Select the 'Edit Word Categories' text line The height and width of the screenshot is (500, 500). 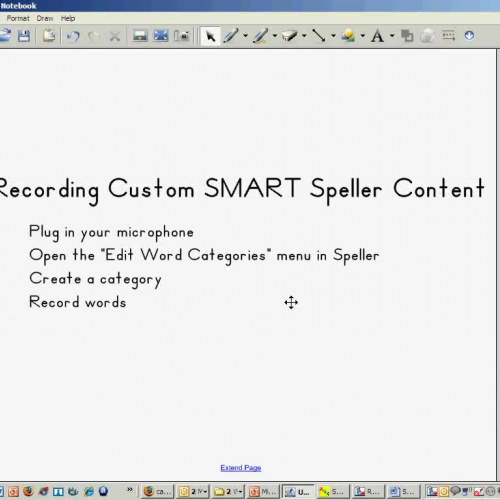point(204,256)
